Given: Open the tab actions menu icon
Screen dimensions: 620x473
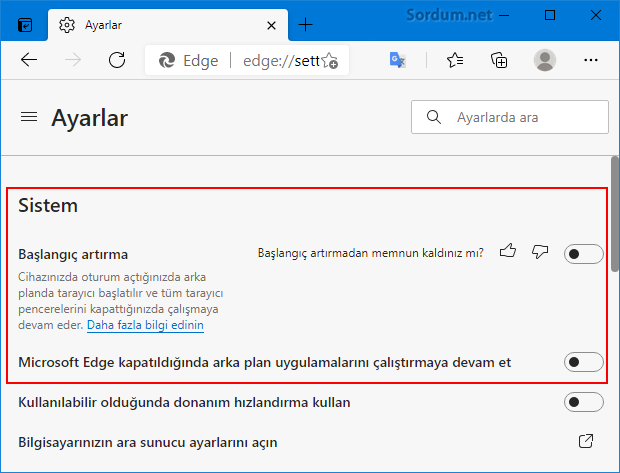Looking at the screenshot, I should tap(25, 25).
